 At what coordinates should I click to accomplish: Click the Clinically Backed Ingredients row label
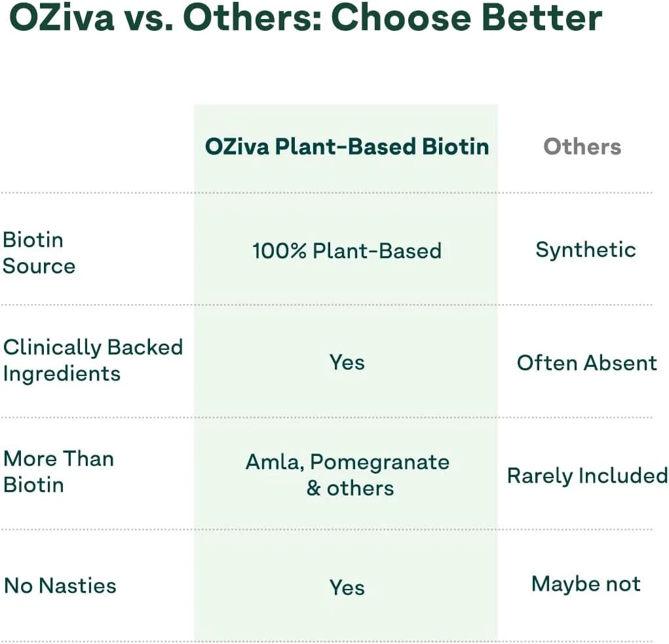point(92,360)
